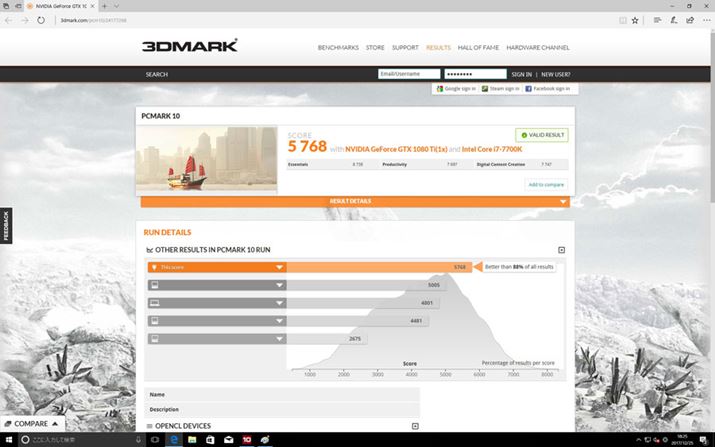Viewport: 715px width, 447px height.
Task: Open the FEEDBACK side tab
Action: [x=6, y=226]
